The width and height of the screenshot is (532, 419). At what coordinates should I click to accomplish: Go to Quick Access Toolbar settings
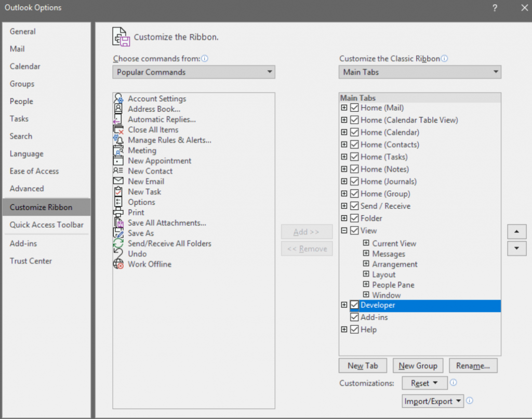46,225
